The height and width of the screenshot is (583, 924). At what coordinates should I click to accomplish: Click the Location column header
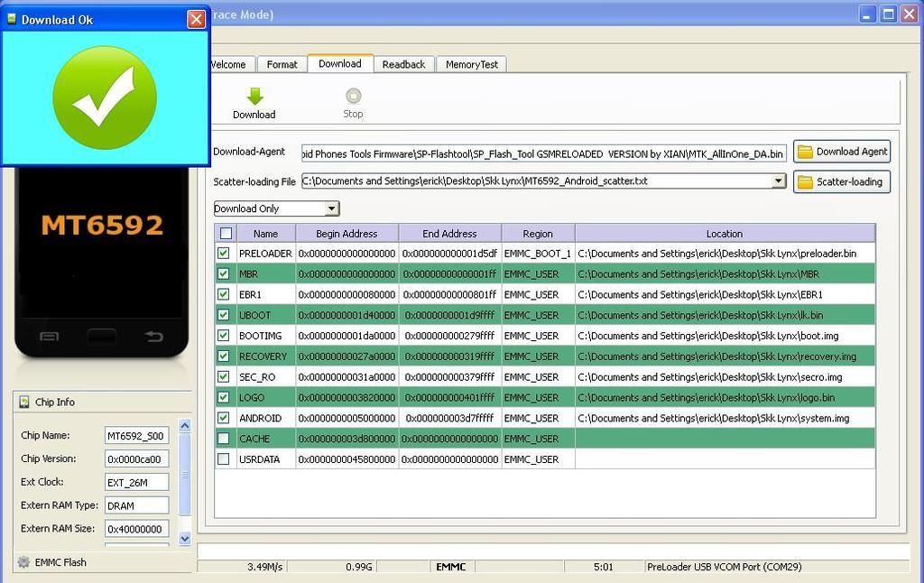pyautogui.click(x=724, y=234)
